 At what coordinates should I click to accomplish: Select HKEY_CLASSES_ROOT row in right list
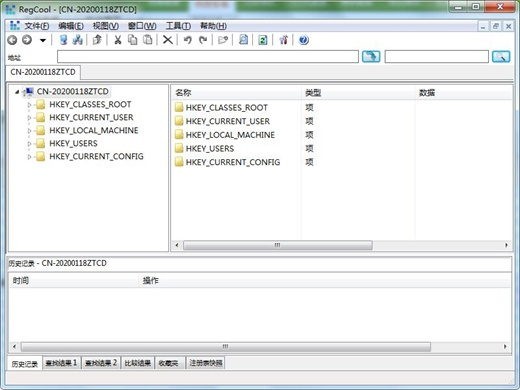coord(227,108)
